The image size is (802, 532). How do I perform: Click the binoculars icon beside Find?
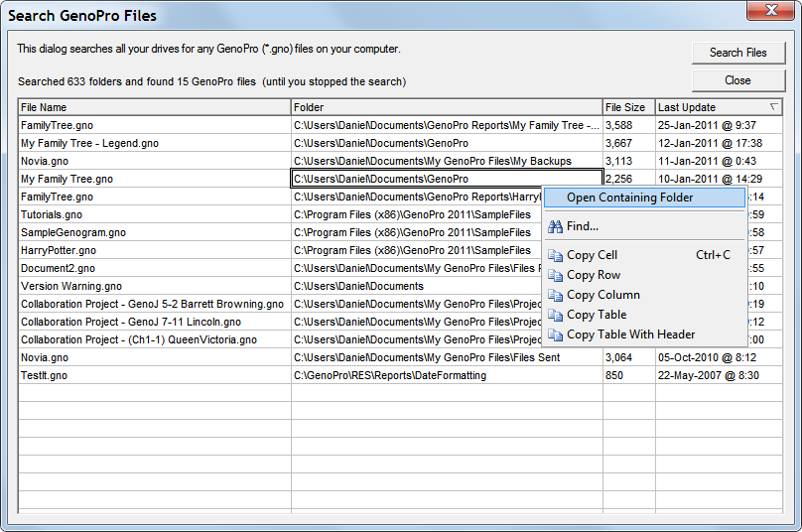click(555, 226)
